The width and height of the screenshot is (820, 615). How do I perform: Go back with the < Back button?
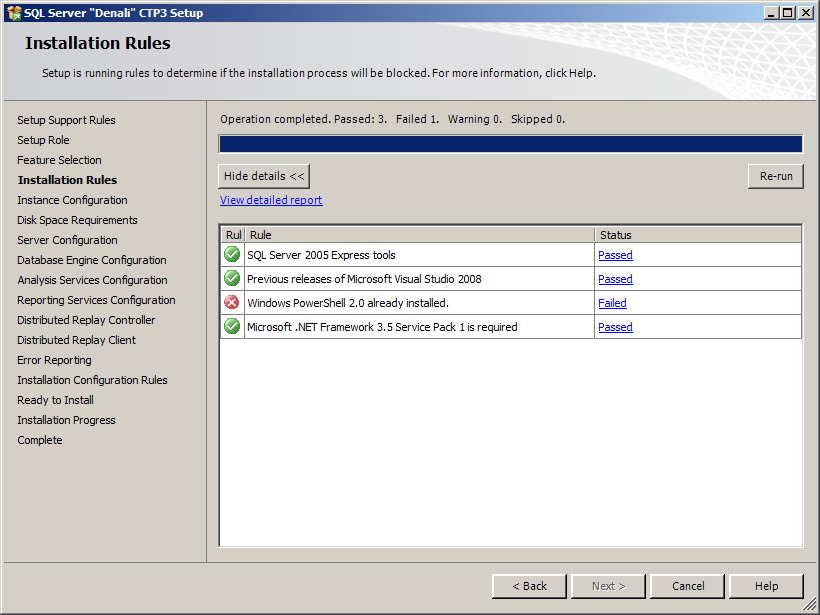point(529,586)
